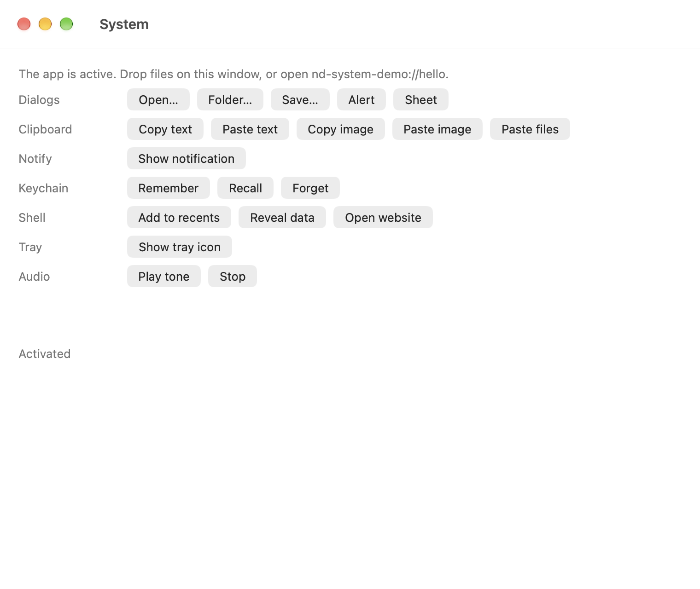Select the Shell row label
The image size is (700, 589).
click(32, 218)
